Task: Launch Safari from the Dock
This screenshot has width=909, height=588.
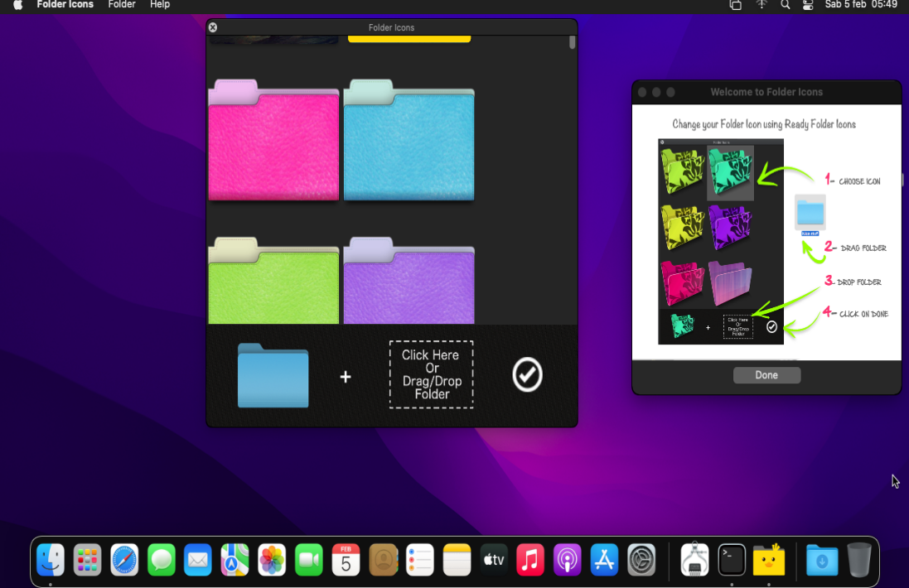Action: click(124, 560)
